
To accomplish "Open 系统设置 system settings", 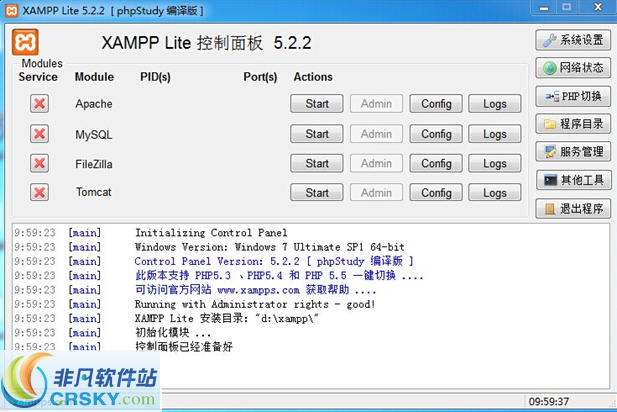I will (x=573, y=40).
